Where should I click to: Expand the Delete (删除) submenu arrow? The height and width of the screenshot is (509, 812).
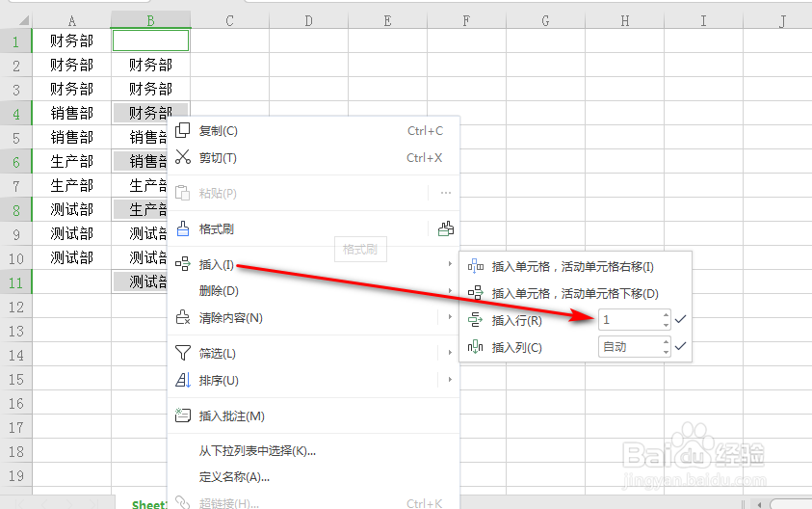click(x=450, y=291)
